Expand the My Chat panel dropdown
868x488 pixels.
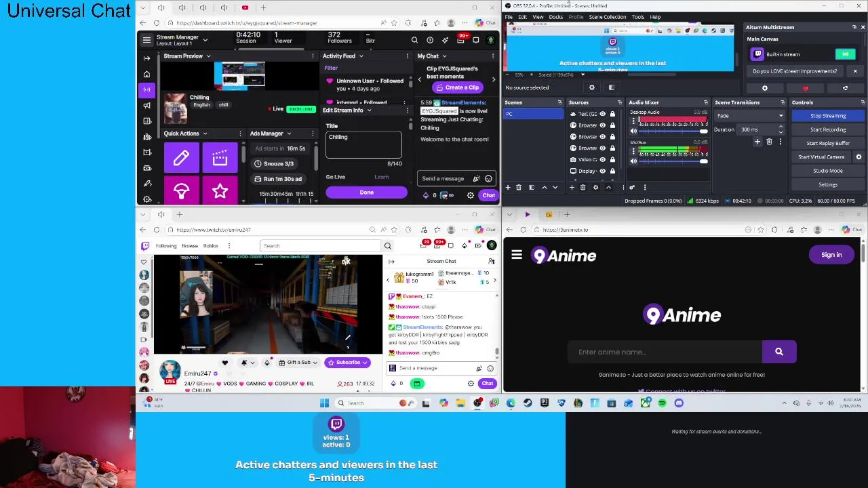tap(444, 56)
